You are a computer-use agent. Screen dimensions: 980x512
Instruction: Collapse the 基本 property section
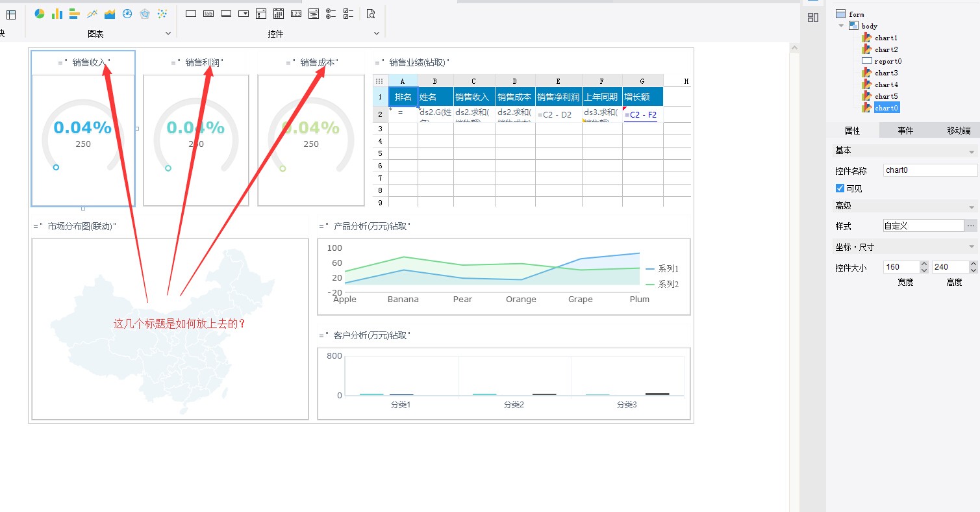[972, 151]
